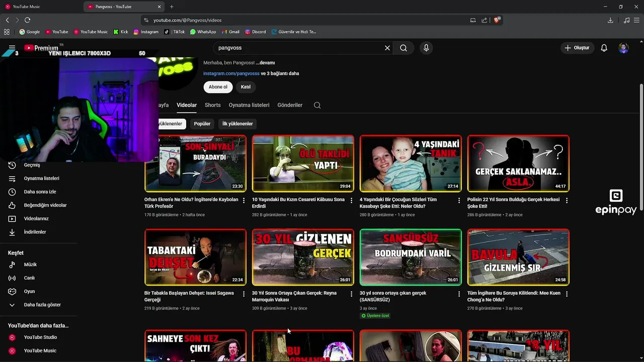Open Videolarınız in sidebar
The image size is (644, 362).
pos(36,219)
